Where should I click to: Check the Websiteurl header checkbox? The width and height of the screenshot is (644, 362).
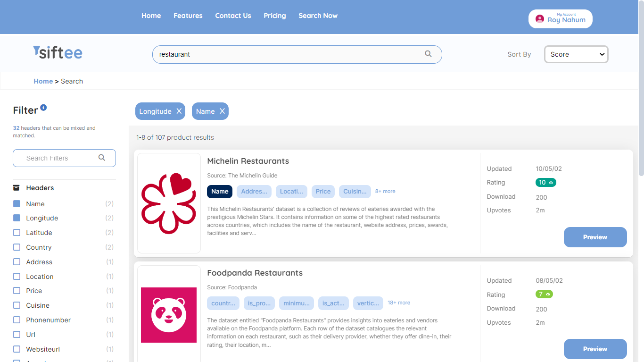pos(17,349)
